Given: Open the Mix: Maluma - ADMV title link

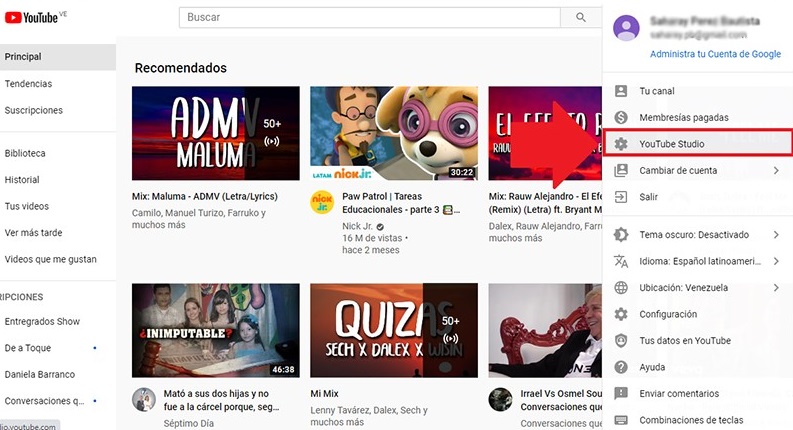Looking at the screenshot, I should (x=204, y=197).
